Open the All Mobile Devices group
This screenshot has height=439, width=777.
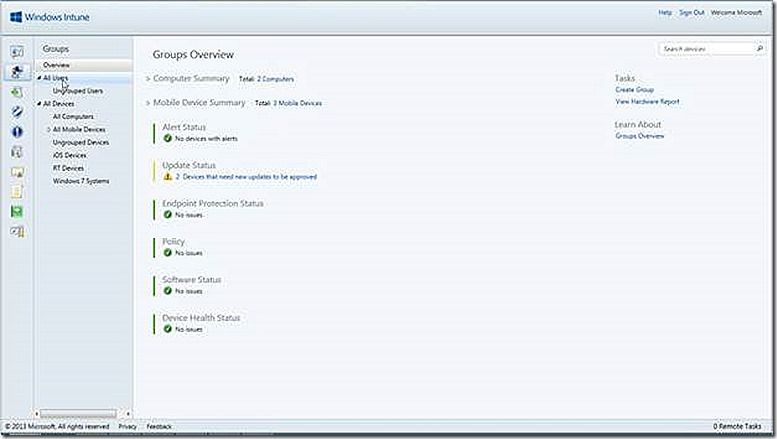click(x=79, y=129)
